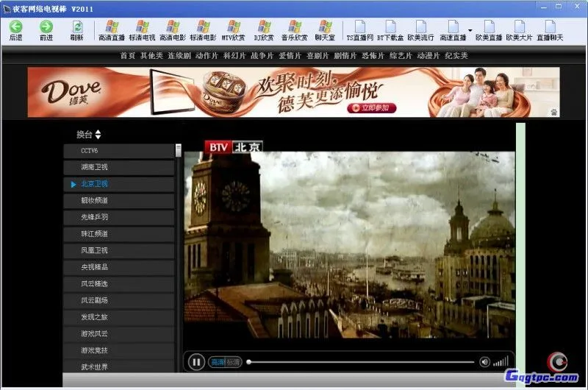Open the 纪实类 category

[x=456, y=55]
